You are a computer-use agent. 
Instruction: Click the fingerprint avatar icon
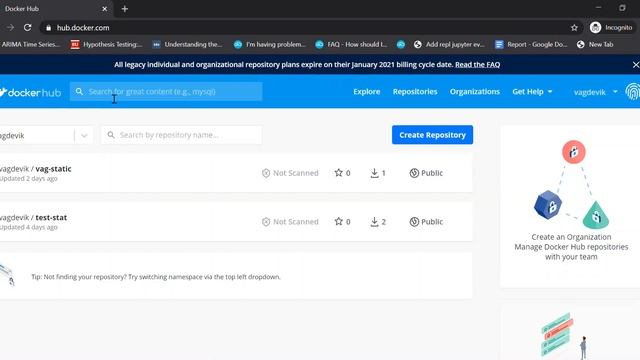coord(633,92)
